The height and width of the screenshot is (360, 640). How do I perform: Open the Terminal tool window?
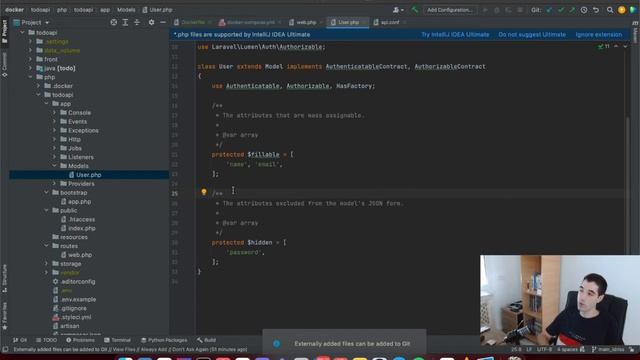117,340
